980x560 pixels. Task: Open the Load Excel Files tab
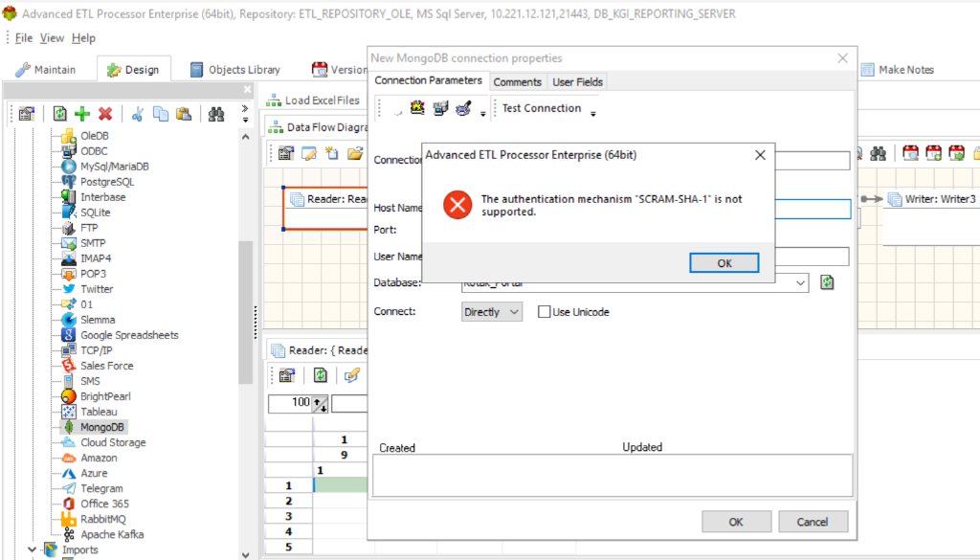313,100
